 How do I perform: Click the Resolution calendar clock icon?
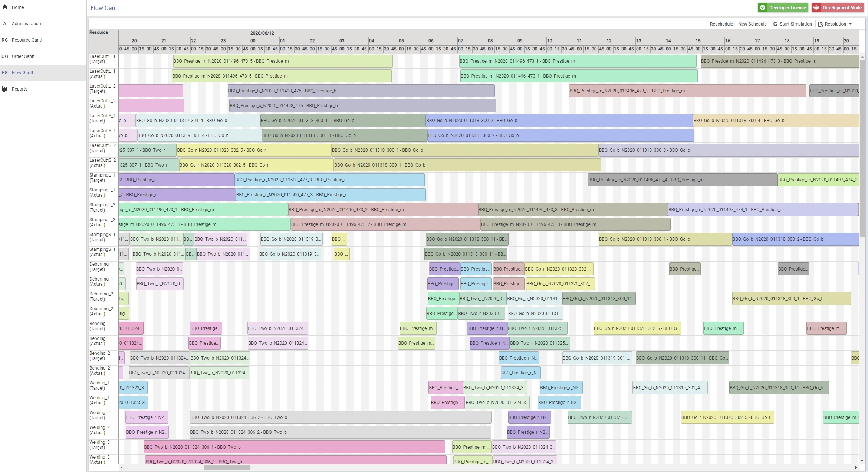click(821, 24)
